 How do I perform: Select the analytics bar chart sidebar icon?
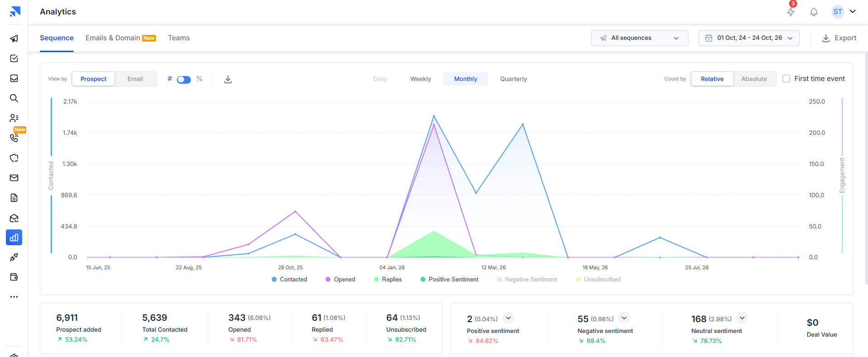click(x=14, y=238)
